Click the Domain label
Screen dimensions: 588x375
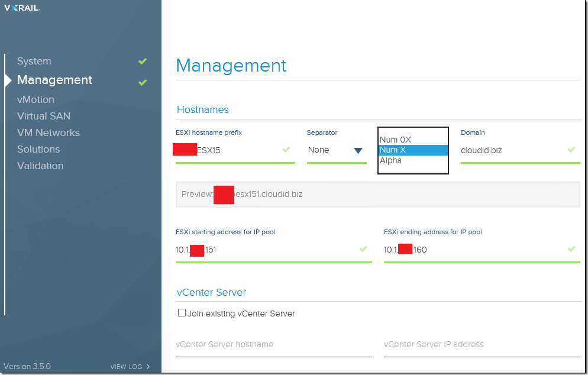[473, 132]
